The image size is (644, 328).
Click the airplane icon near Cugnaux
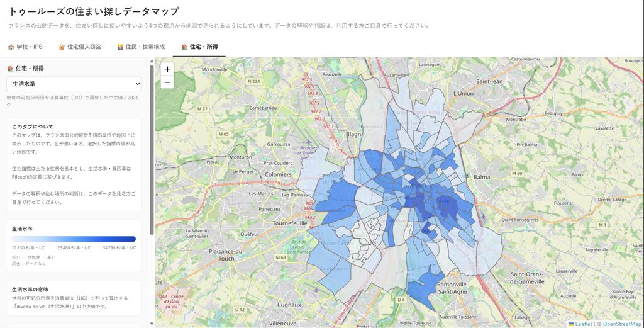[316, 290]
